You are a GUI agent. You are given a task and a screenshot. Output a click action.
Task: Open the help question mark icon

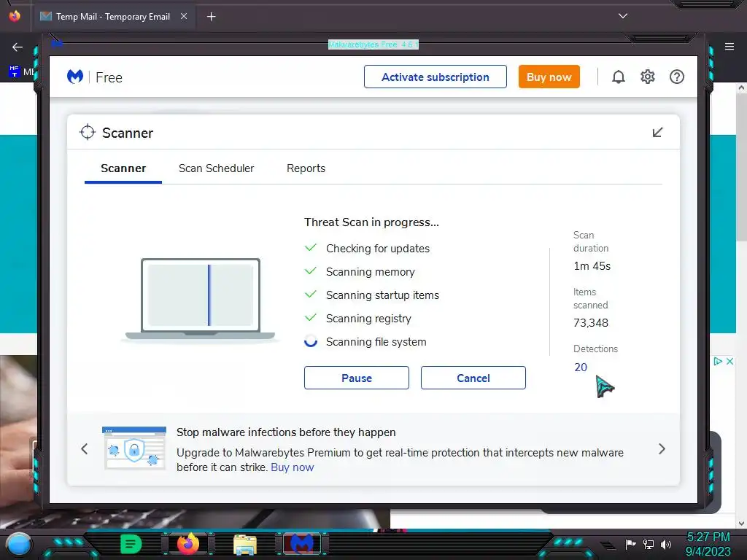point(676,77)
